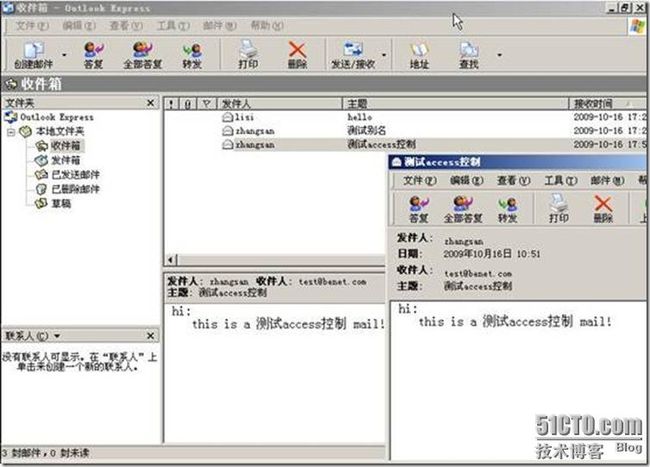The image size is (650, 467).
Task: Click received date cell for hello message
Action: 609,117
